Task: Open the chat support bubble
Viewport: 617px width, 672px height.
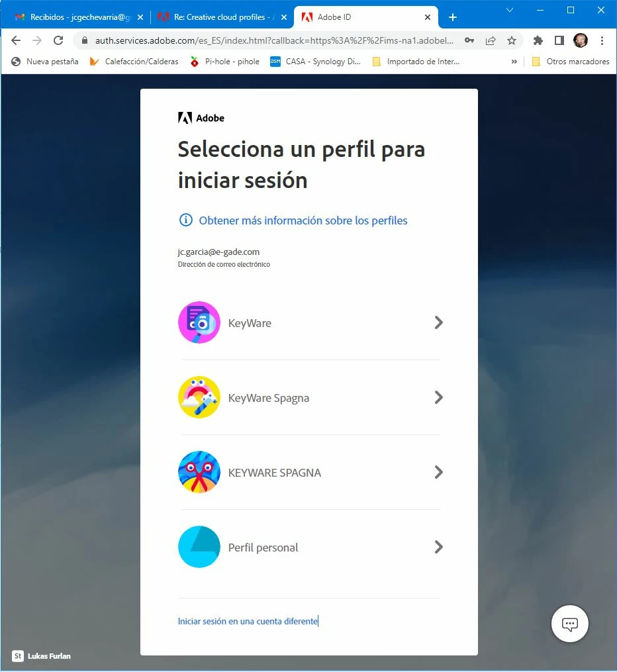Action: [x=569, y=624]
